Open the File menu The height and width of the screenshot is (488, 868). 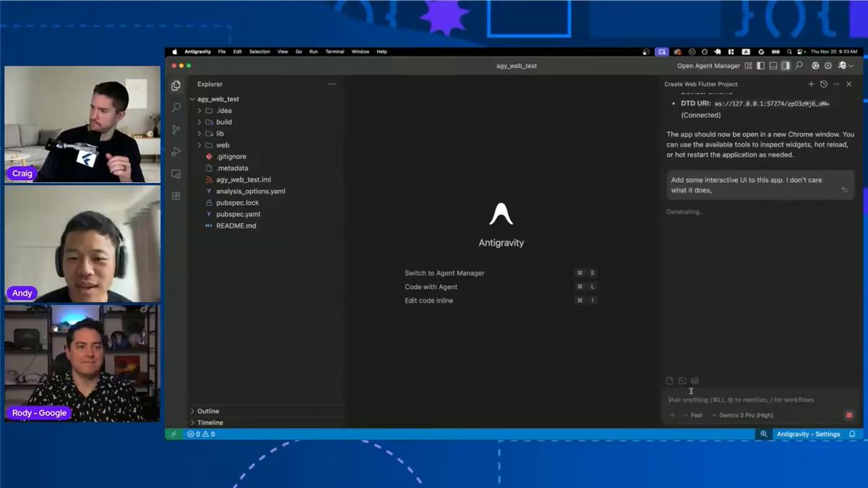coord(221,52)
